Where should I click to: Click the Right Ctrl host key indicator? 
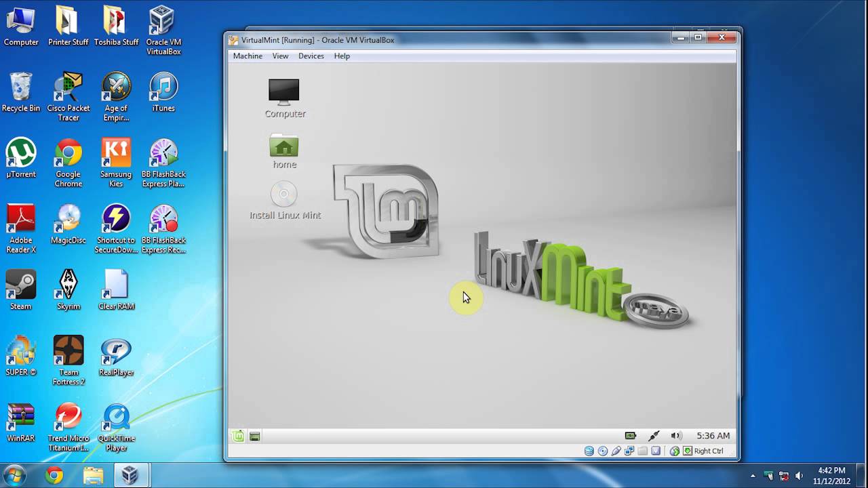pos(703,451)
